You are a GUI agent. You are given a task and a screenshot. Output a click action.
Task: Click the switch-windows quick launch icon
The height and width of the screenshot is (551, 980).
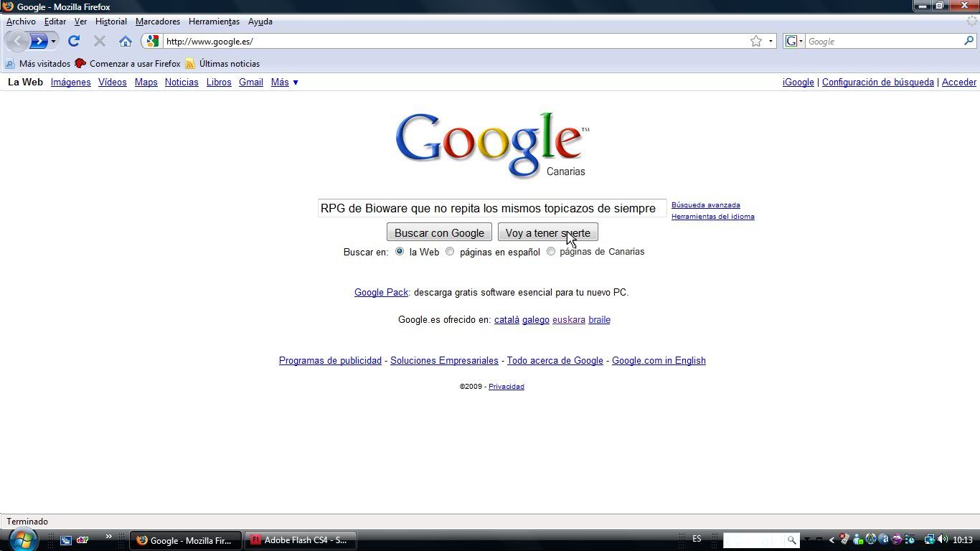(x=66, y=540)
